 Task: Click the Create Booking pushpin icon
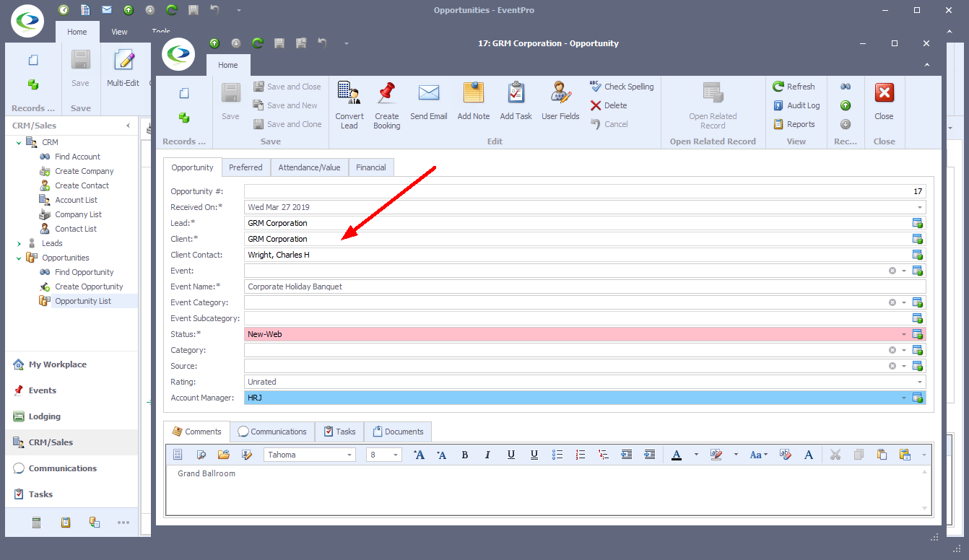pyautogui.click(x=386, y=93)
